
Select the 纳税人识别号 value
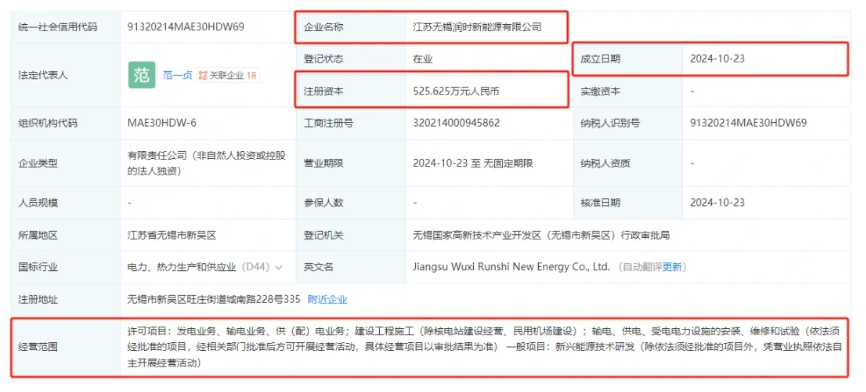click(x=748, y=123)
